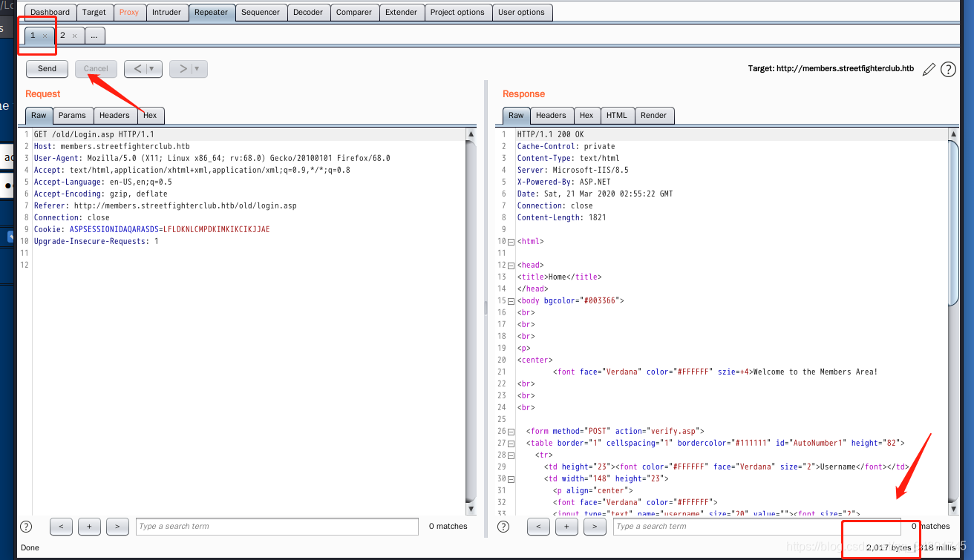Image resolution: width=974 pixels, height=560 pixels.
Task: Open the Extender tab
Action: pyautogui.click(x=402, y=12)
